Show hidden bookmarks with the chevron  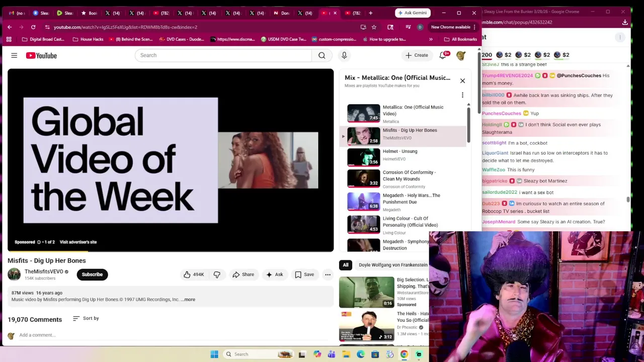pos(431,39)
